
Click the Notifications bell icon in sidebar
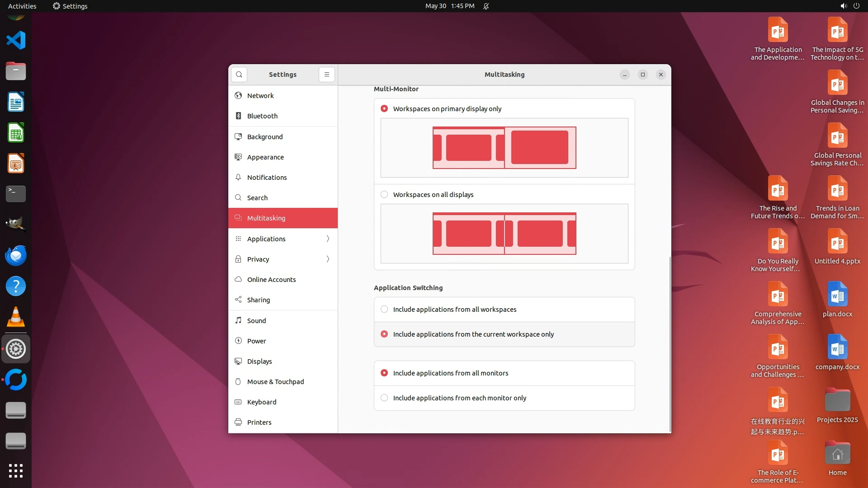pos(238,178)
